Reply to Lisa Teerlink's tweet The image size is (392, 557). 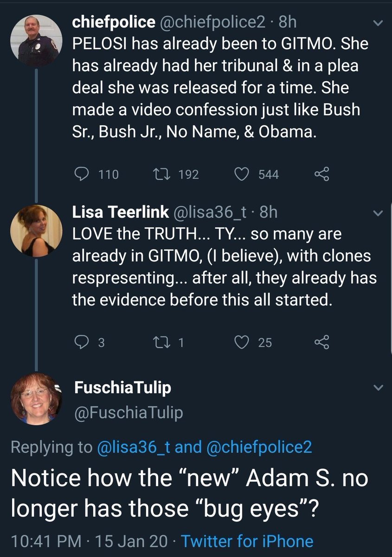[82, 342]
